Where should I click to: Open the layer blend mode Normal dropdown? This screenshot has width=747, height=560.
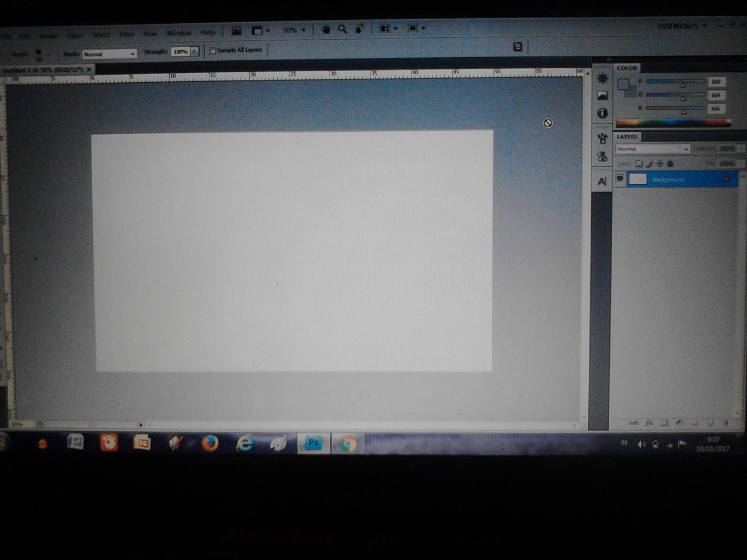tap(652, 149)
